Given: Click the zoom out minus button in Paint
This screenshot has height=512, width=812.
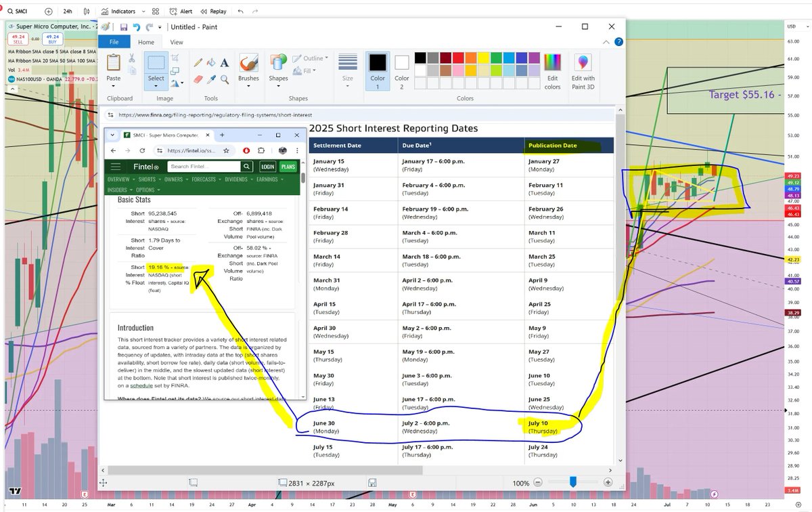Looking at the screenshot, I should coord(538,482).
